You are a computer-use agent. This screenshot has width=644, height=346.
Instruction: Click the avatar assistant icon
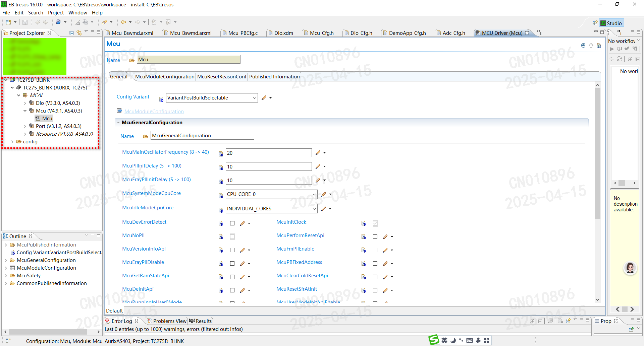pos(630,268)
